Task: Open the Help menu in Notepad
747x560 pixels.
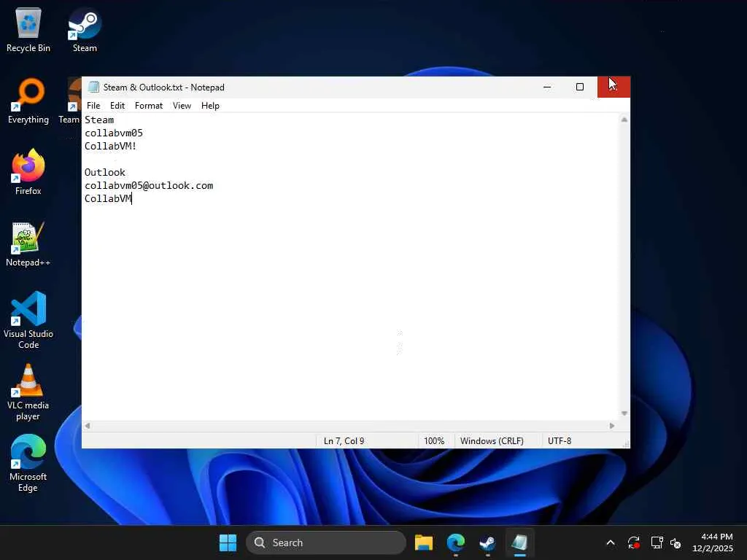Action: (210, 106)
